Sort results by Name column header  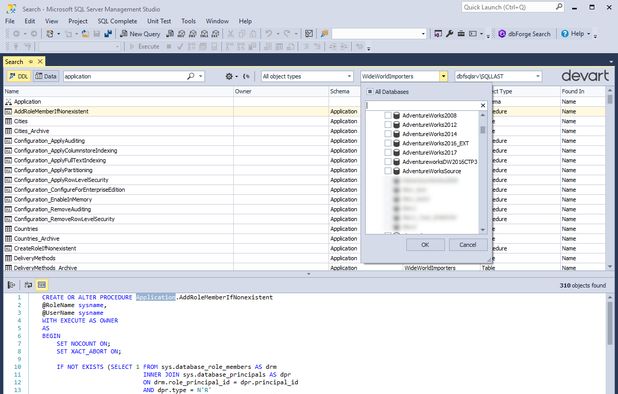pos(118,91)
